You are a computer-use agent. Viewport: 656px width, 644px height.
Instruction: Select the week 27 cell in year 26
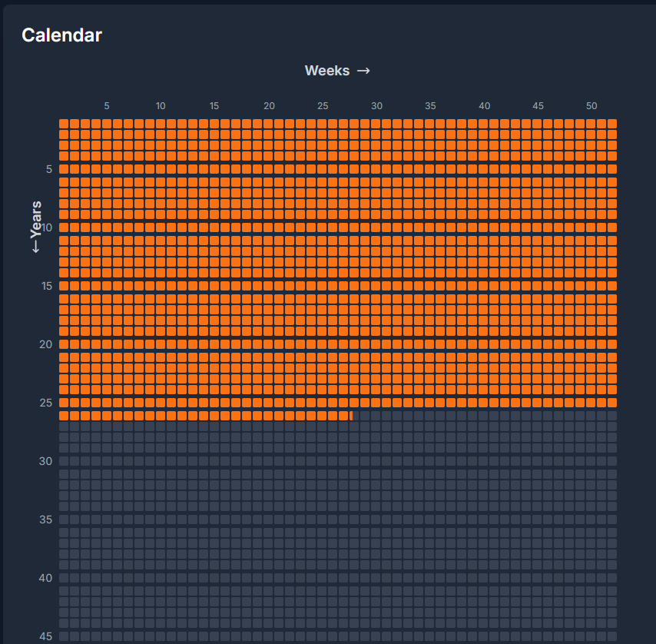pyautogui.click(x=343, y=416)
